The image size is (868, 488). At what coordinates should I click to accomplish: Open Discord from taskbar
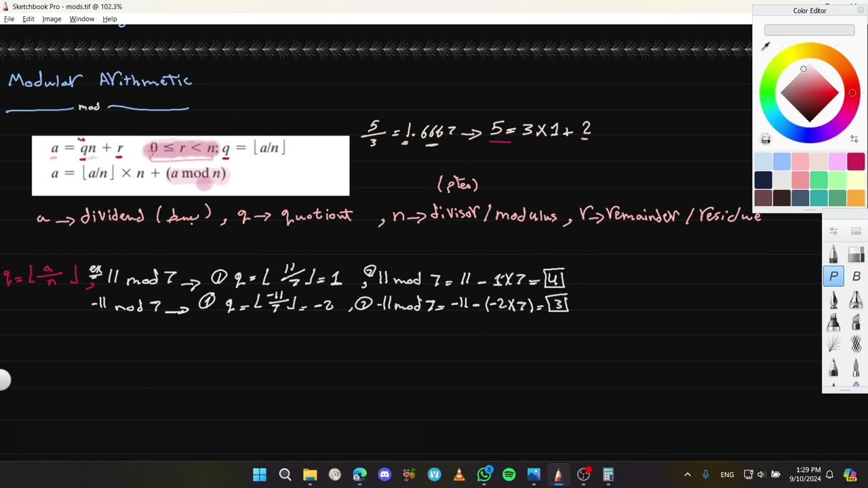[384, 474]
